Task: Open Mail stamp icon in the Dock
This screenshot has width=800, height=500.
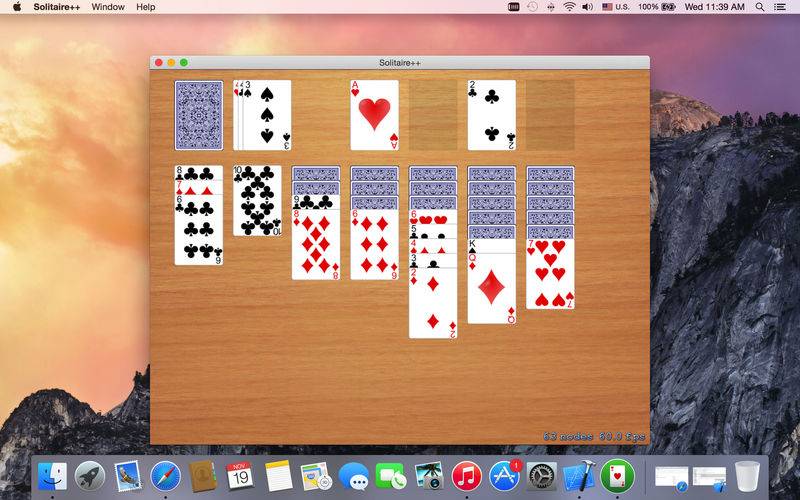Action: [128, 477]
